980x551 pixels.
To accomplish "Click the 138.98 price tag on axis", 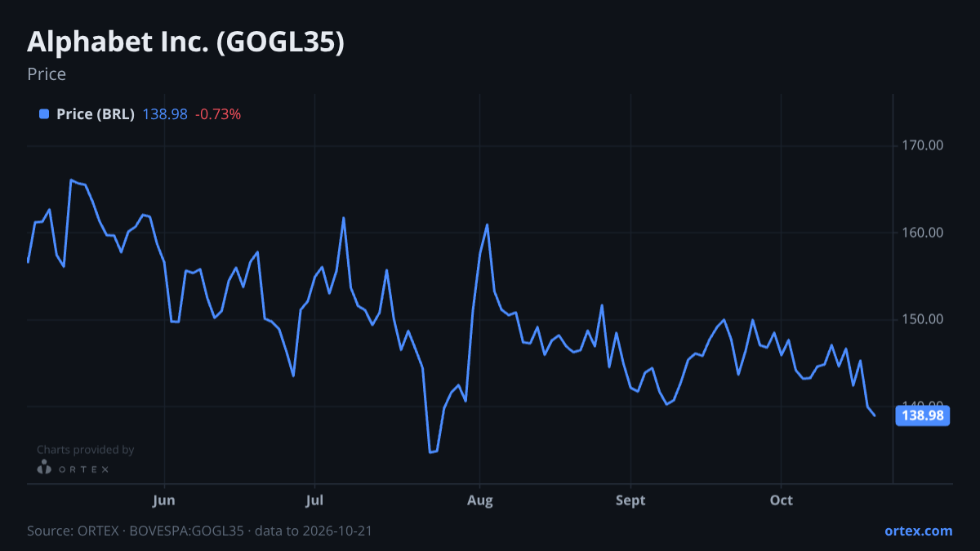I will (x=923, y=415).
